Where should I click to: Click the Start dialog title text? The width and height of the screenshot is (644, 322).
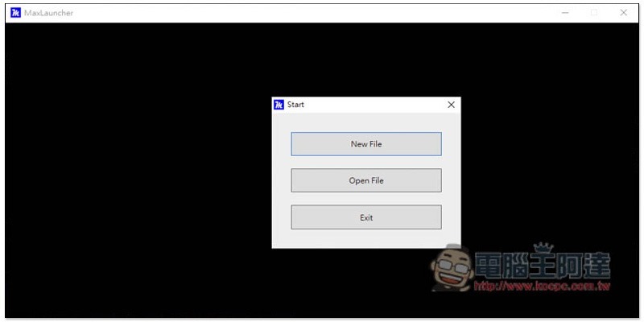point(295,105)
